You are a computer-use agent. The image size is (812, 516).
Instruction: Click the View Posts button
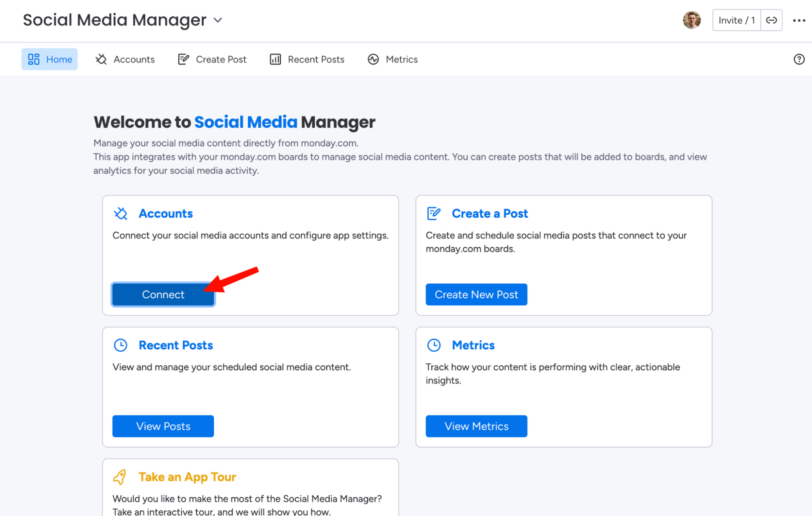click(163, 426)
